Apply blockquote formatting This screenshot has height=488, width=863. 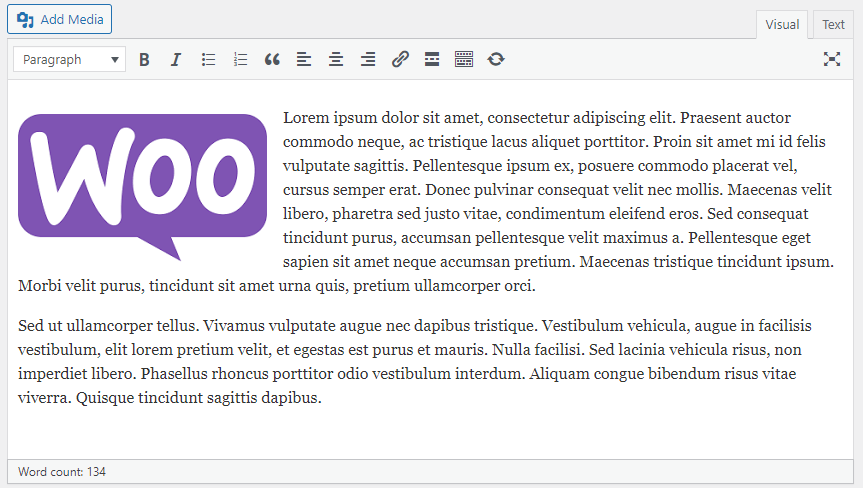pos(272,59)
